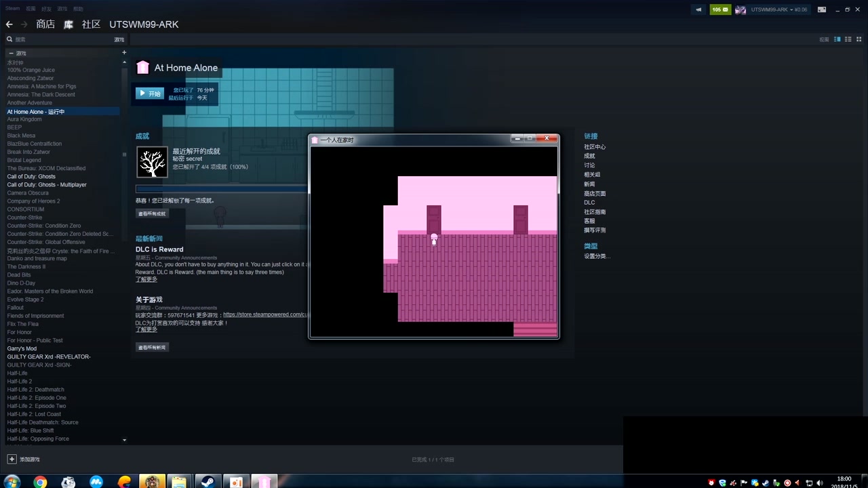Screen dimensions: 868x488
Task: Open the 视图 menu
Action: click(x=31, y=9)
